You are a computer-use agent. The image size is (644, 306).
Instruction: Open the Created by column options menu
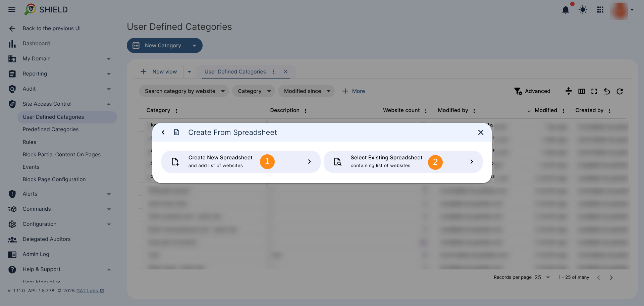(610, 111)
